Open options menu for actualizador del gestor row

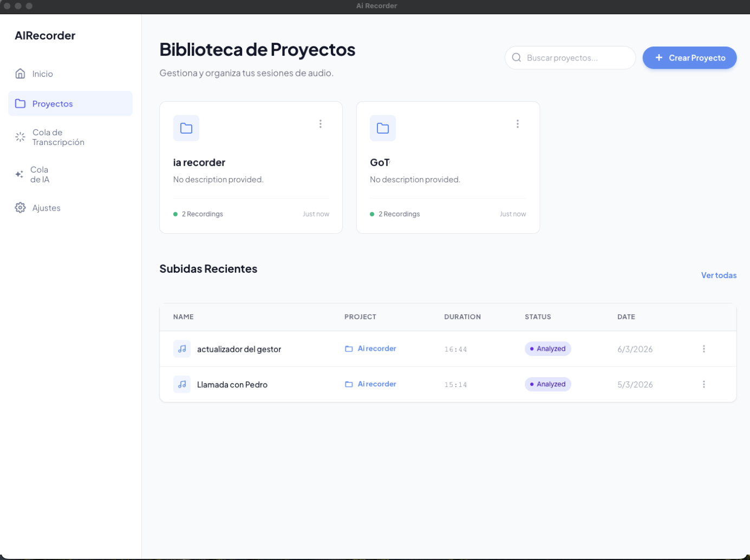(704, 349)
